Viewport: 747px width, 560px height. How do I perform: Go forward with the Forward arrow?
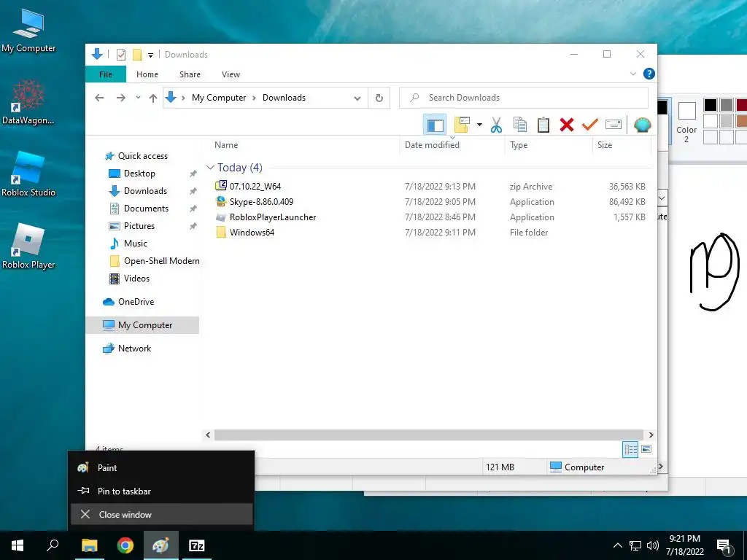click(x=121, y=98)
